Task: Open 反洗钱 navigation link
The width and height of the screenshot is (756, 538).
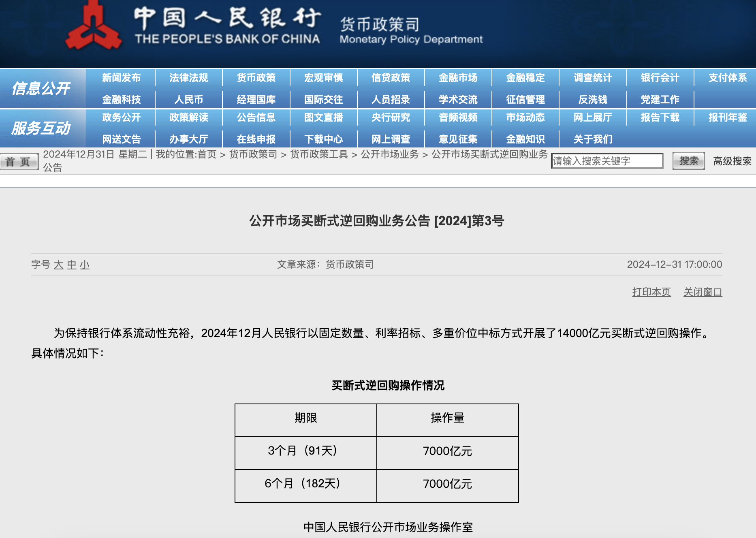Action: 592,100
